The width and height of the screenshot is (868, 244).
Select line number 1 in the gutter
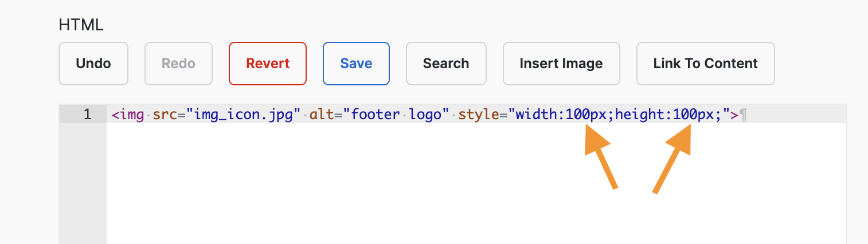[x=87, y=115]
